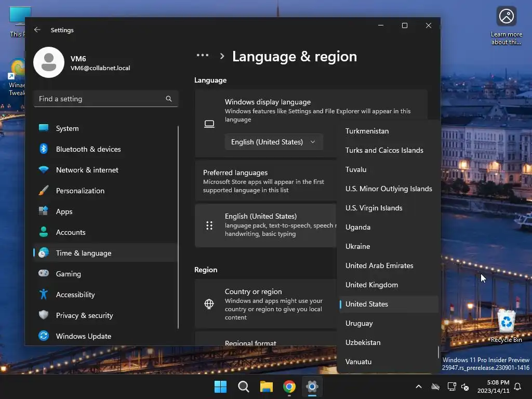The height and width of the screenshot is (399, 532).
Task: Click the globe icon beside Country or region
Action: pyautogui.click(x=209, y=304)
